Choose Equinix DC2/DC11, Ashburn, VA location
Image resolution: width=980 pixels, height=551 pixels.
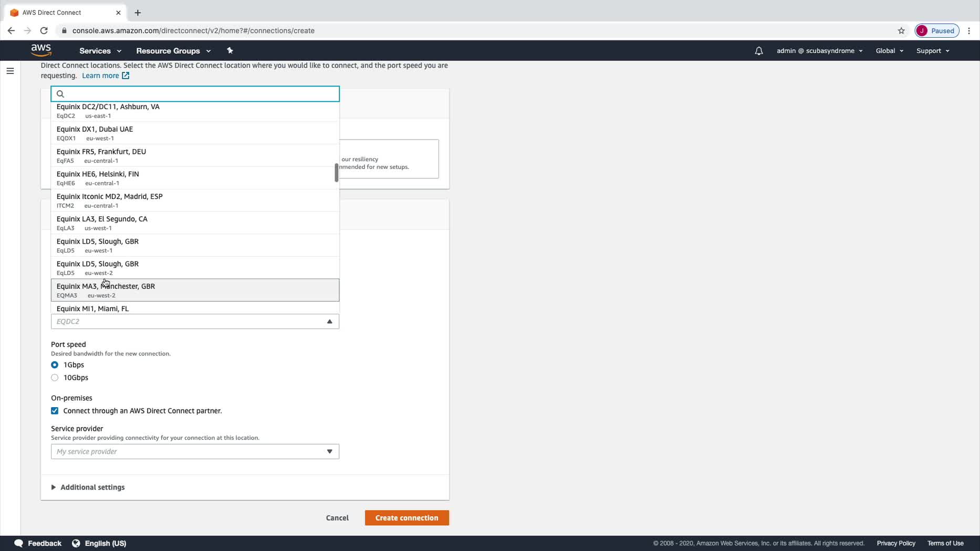click(x=195, y=111)
